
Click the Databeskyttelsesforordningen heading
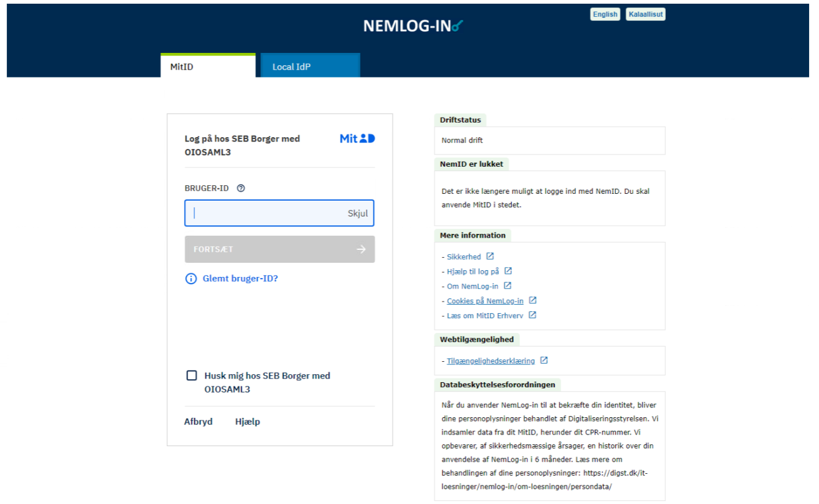click(498, 385)
